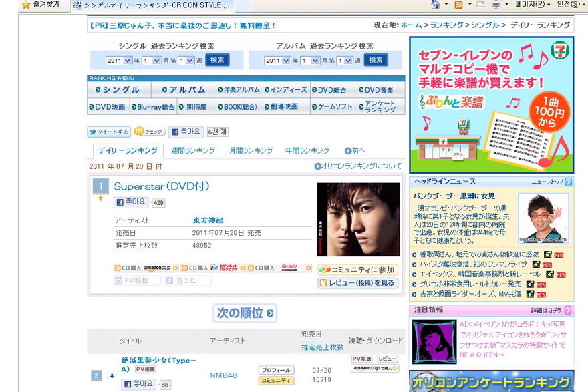Open the セブン-イレブン ぷりんと楽譜 ad banner
This screenshot has height=392, width=588.
(x=492, y=105)
